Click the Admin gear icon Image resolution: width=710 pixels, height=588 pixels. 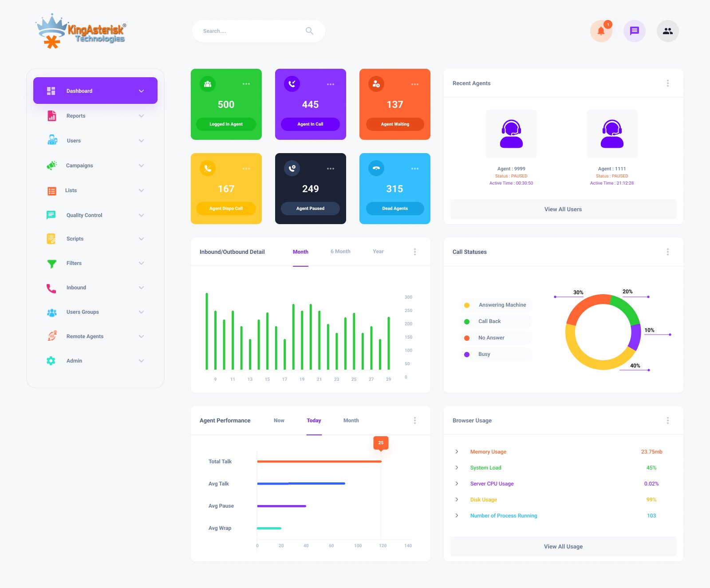click(x=51, y=361)
